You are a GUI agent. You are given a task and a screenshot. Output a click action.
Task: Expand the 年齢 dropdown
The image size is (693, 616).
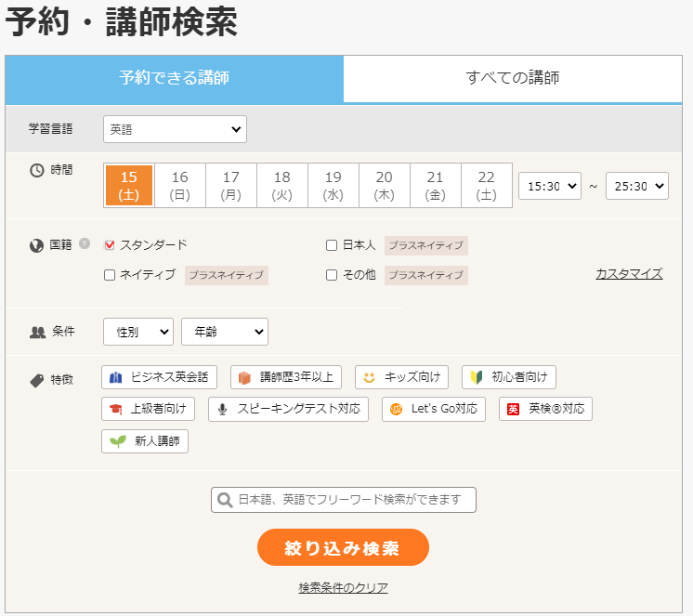[x=225, y=332]
